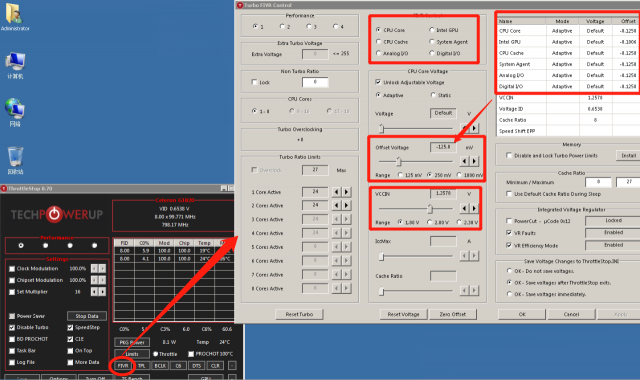Check Disable and Lock Turbo Power Limits
Screen dimensions: 640x380
pyautogui.click(x=509, y=156)
